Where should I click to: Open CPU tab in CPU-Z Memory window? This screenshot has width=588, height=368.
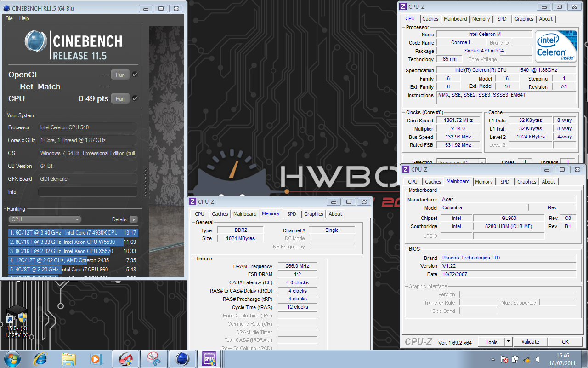click(199, 214)
